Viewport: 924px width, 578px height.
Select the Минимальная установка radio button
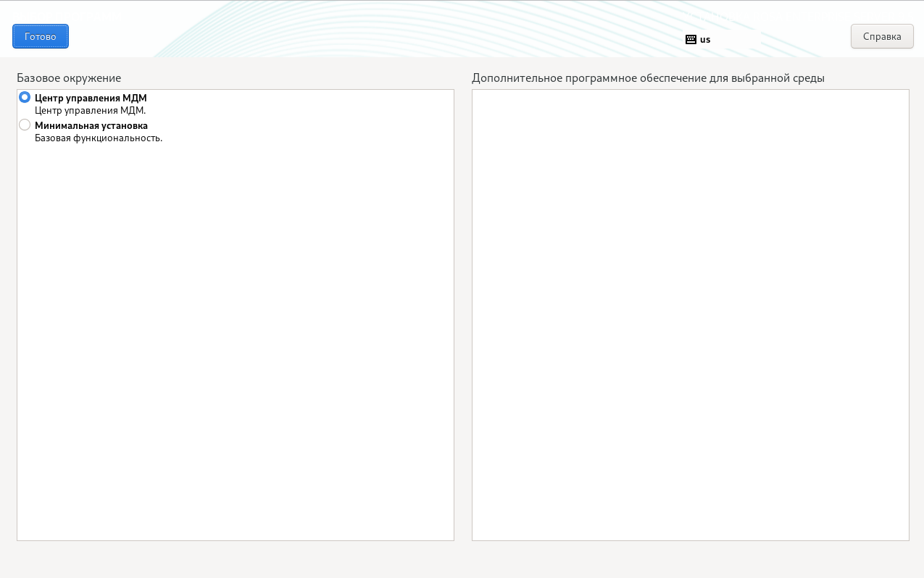[25, 125]
